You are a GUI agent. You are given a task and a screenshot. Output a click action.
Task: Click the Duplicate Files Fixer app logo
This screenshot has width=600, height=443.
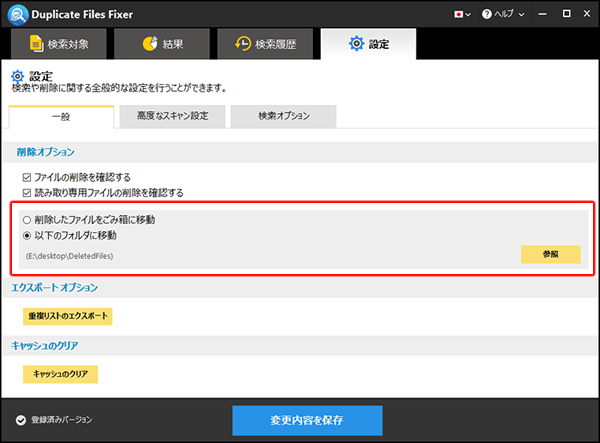coord(18,15)
